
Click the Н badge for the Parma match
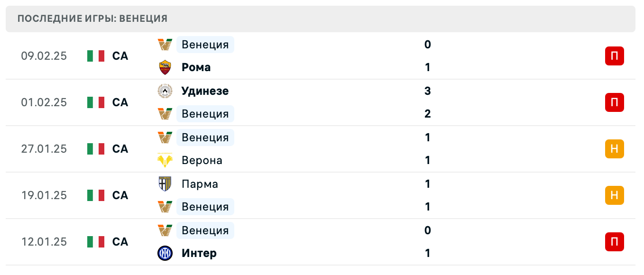pos(615,195)
